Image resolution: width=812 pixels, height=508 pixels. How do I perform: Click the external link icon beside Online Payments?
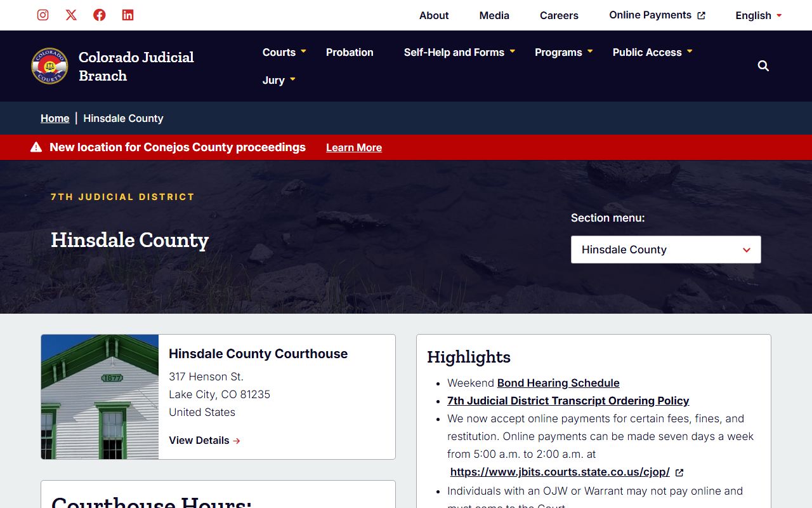pos(701,16)
